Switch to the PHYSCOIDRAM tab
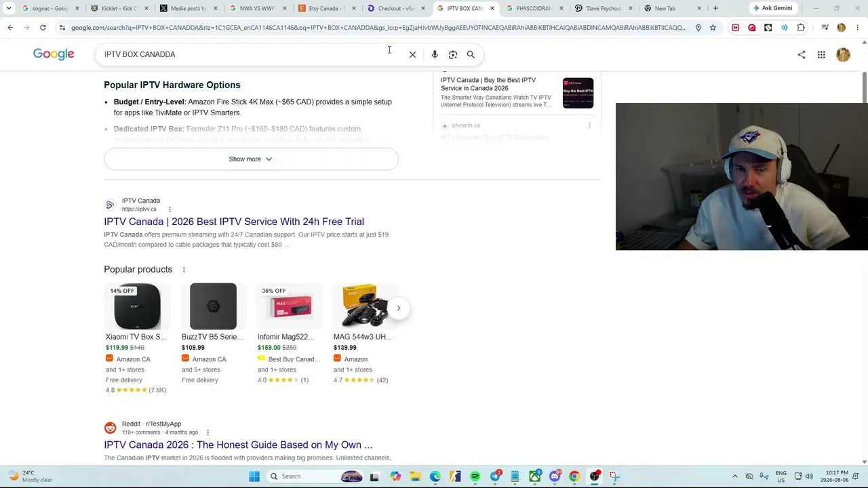 pos(534,8)
